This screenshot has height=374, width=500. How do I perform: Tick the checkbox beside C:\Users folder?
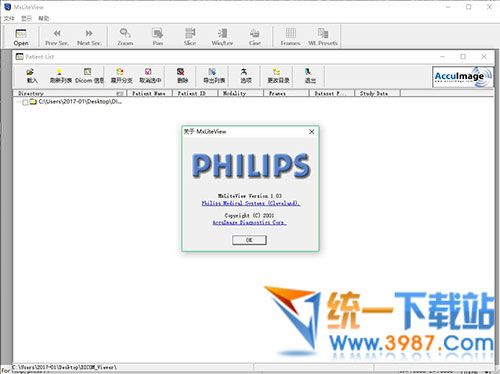(25, 102)
